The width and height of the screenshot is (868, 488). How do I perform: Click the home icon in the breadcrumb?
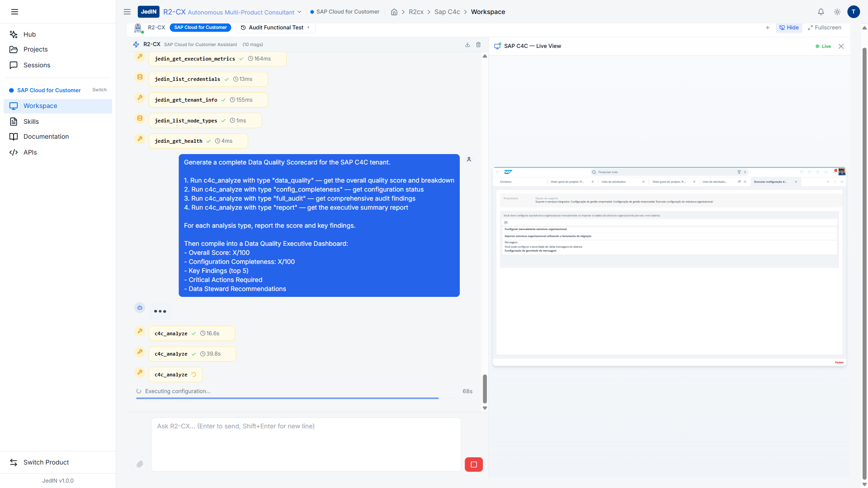click(394, 12)
